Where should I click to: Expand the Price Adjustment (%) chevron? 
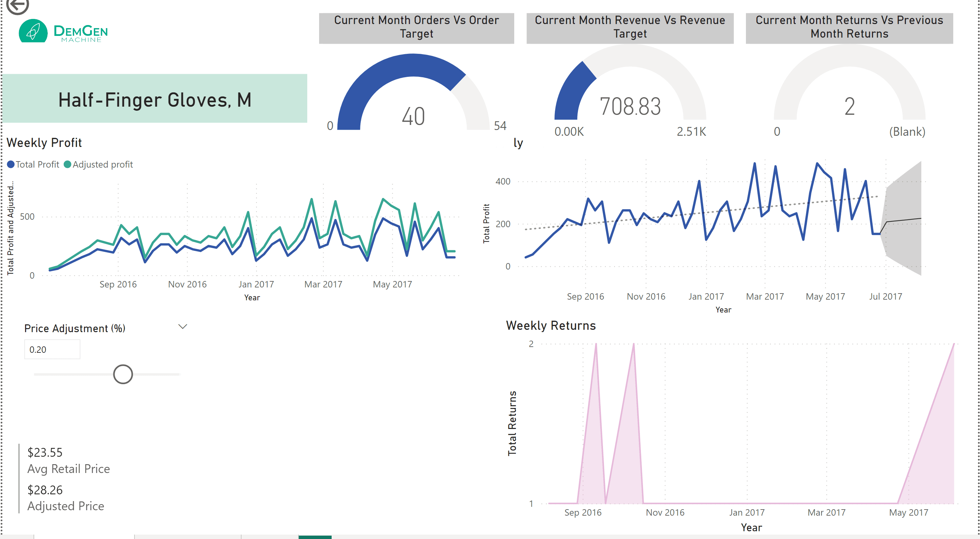click(x=183, y=327)
